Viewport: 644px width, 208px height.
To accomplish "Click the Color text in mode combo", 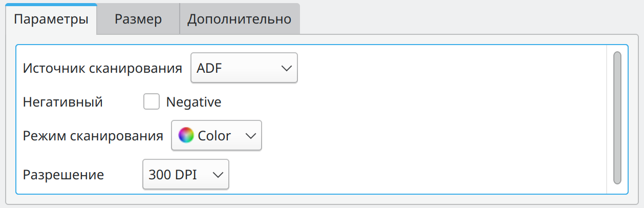I will [214, 136].
